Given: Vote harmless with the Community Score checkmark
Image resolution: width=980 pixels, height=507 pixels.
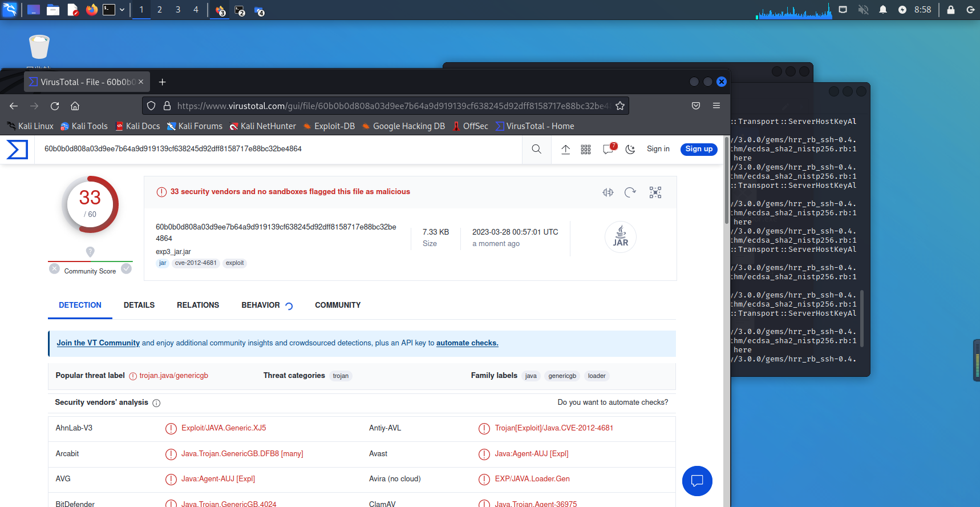Looking at the screenshot, I should tap(126, 269).
